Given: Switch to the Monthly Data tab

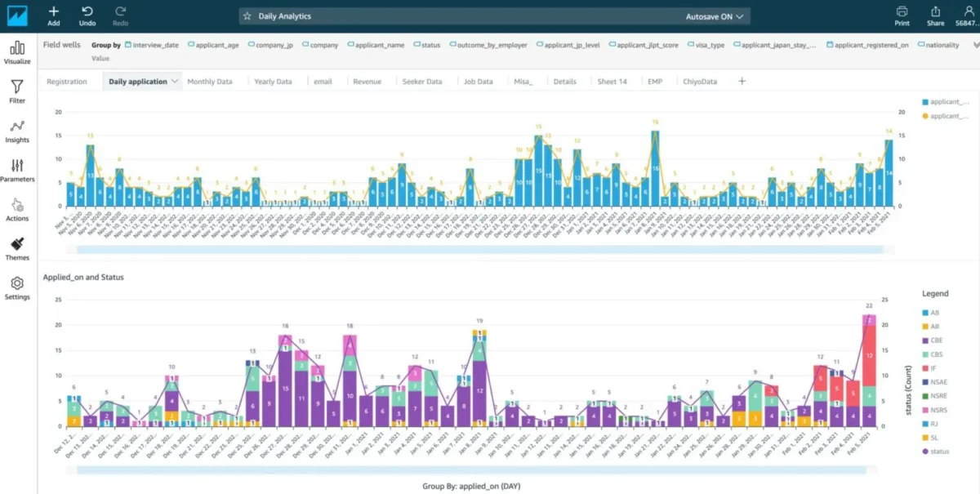Looking at the screenshot, I should [x=210, y=82].
